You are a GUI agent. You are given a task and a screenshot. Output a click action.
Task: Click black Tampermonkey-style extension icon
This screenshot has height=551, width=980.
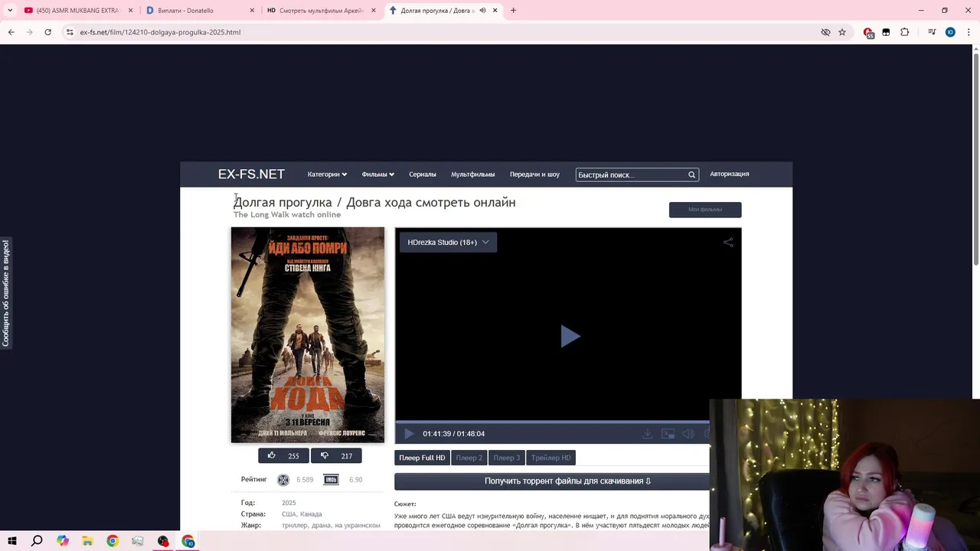pyautogui.click(x=886, y=32)
